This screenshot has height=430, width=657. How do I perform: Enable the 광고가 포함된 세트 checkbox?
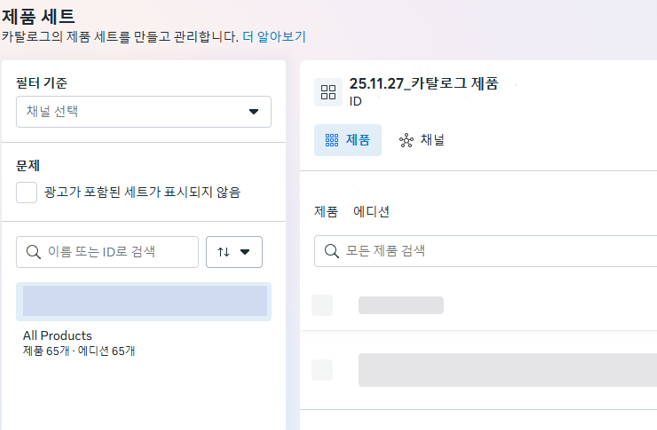(27, 191)
